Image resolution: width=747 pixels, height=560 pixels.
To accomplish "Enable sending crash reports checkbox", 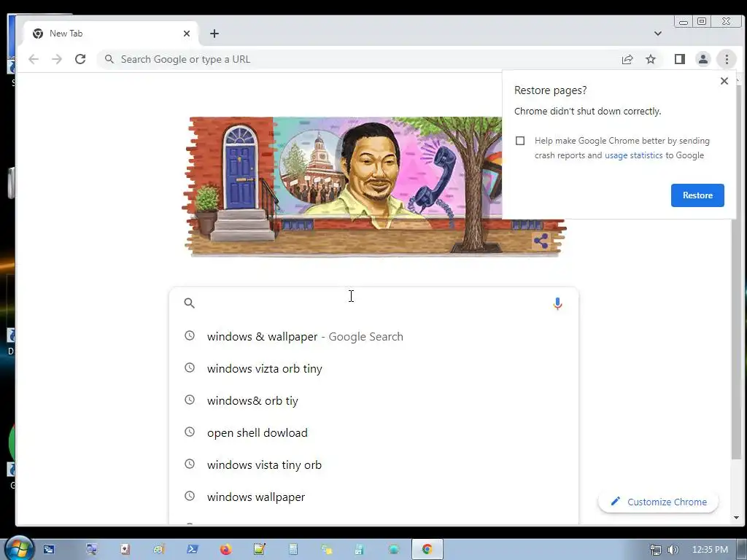I will (x=520, y=141).
